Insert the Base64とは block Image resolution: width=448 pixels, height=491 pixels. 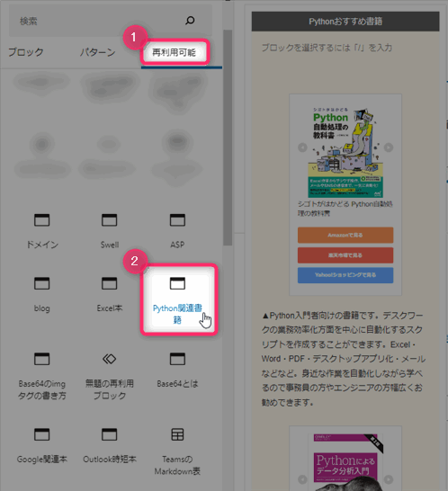(177, 370)
